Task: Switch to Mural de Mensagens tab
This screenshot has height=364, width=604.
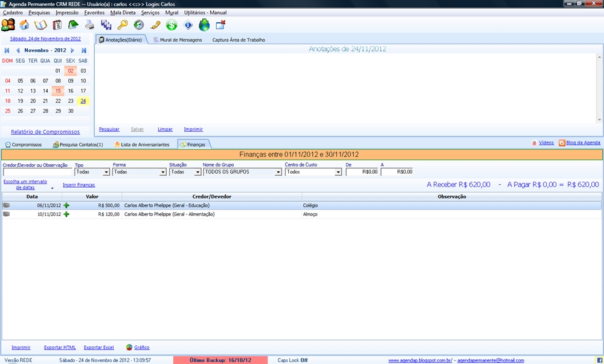Action: click(x=178, y=40)
